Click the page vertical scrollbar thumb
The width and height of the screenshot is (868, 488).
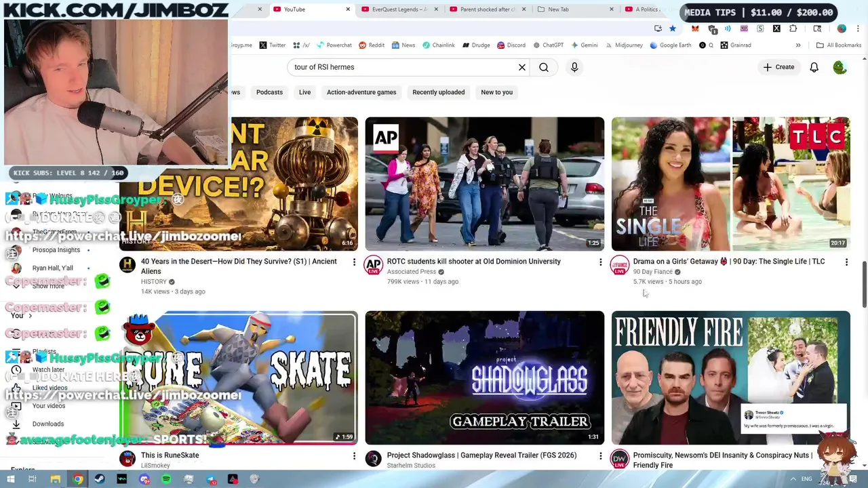tap(864, 283)
